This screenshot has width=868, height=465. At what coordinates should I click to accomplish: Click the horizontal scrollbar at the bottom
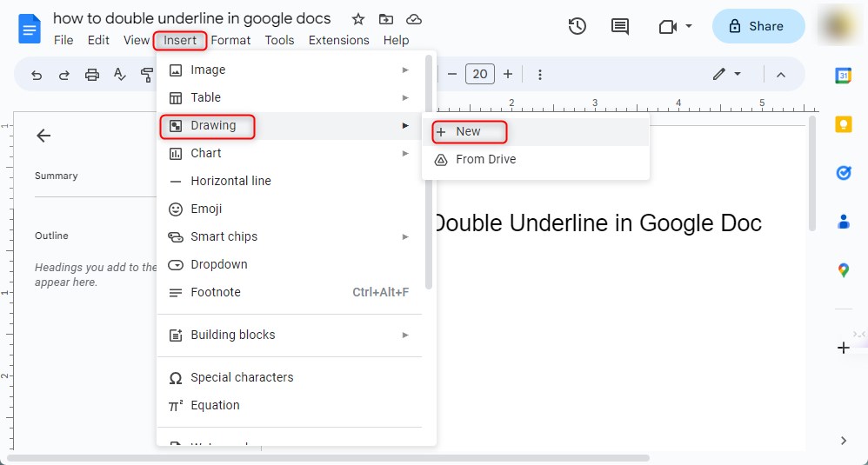coord(328,458)
